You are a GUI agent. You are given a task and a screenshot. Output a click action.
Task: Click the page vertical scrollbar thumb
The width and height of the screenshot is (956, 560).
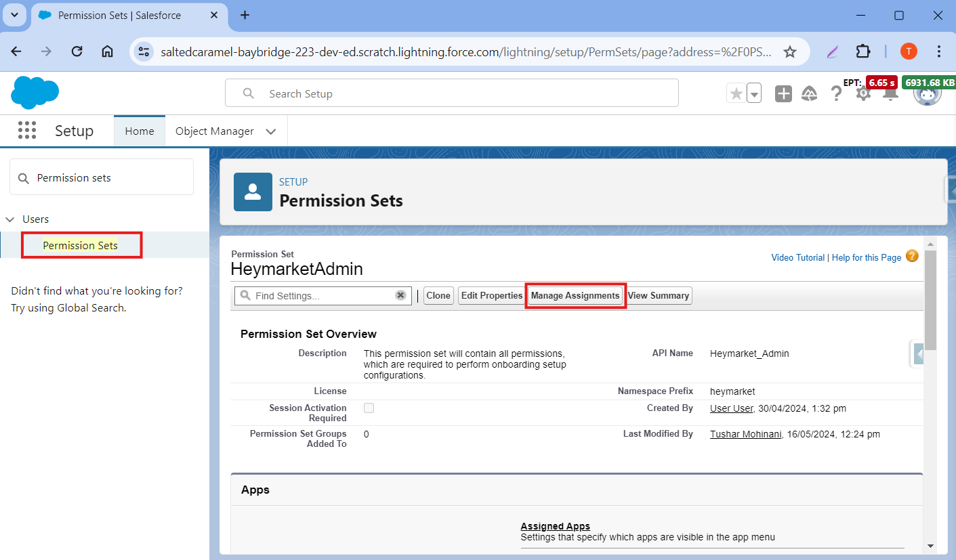(x=931, y=300)
